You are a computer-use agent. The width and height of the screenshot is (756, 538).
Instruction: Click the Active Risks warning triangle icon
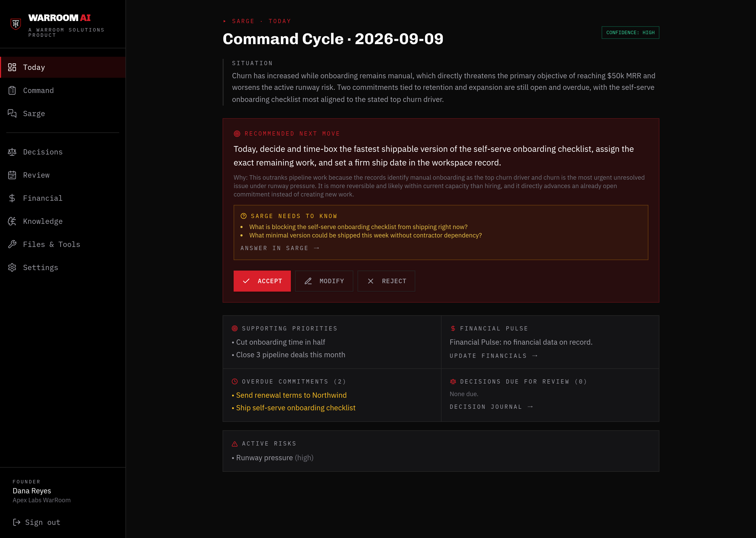(x=235, y=444)
